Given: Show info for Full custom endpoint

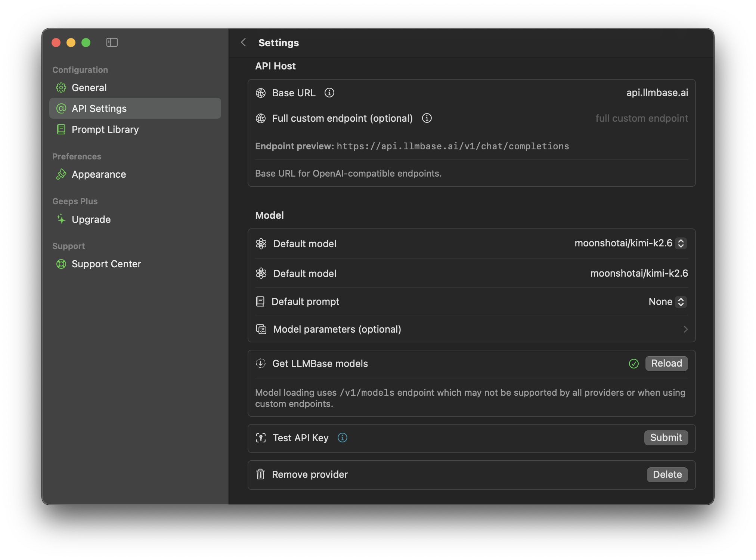Looking at the screenshot, I should 427,118.
